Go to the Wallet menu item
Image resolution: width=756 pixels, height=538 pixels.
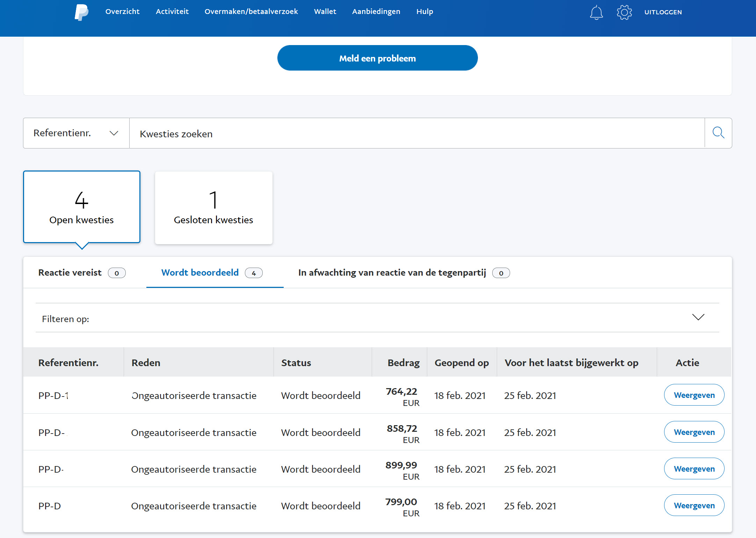(x=325, y=12)
